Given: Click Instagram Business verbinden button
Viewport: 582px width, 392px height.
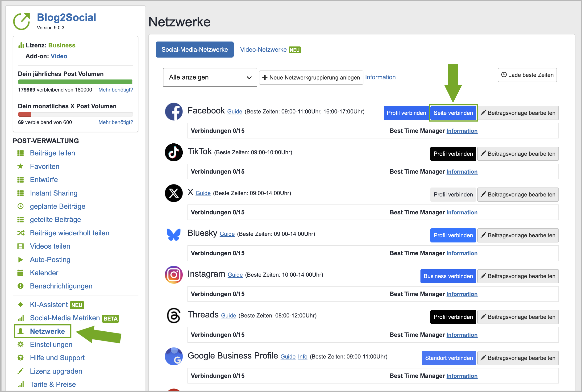Looking at the screenshot, I should click(x=448, y=276).
